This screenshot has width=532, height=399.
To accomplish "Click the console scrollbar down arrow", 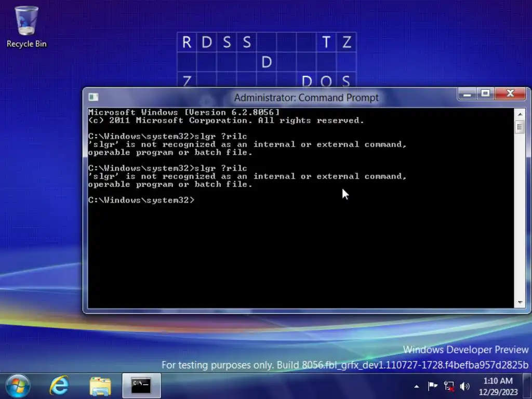I will [x=520, y=302].
